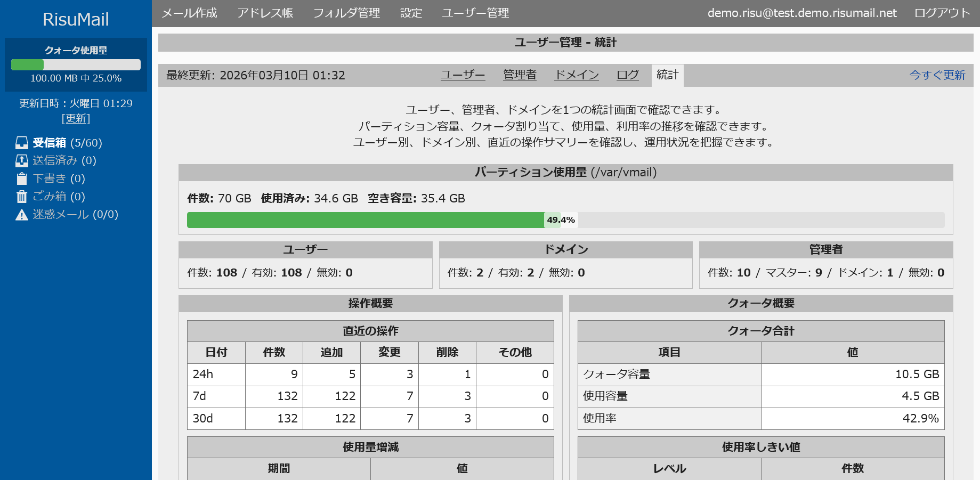The height and width of the screenshot is (480, 980).
Task: Open the 送信済み folder
Action: pos(55,161)
